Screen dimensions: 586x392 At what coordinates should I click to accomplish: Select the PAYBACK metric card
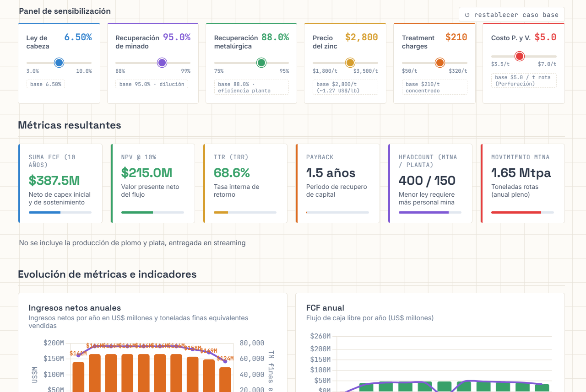click(x=338, y=183)
